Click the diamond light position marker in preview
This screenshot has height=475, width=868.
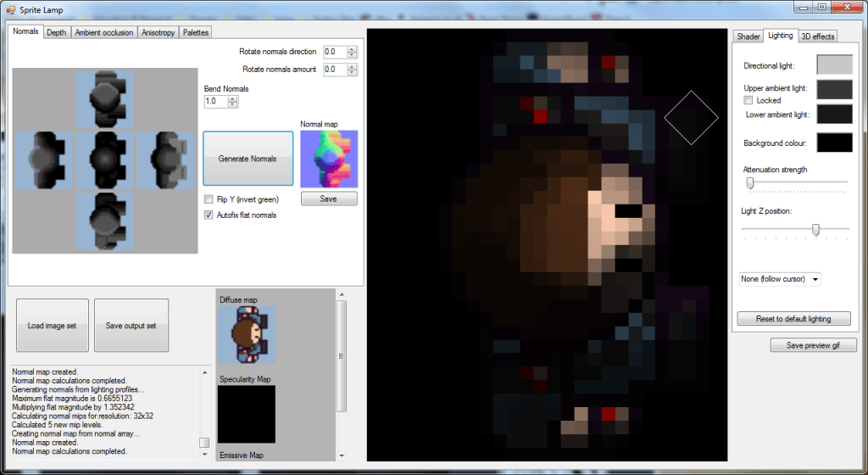coord(691,118)
